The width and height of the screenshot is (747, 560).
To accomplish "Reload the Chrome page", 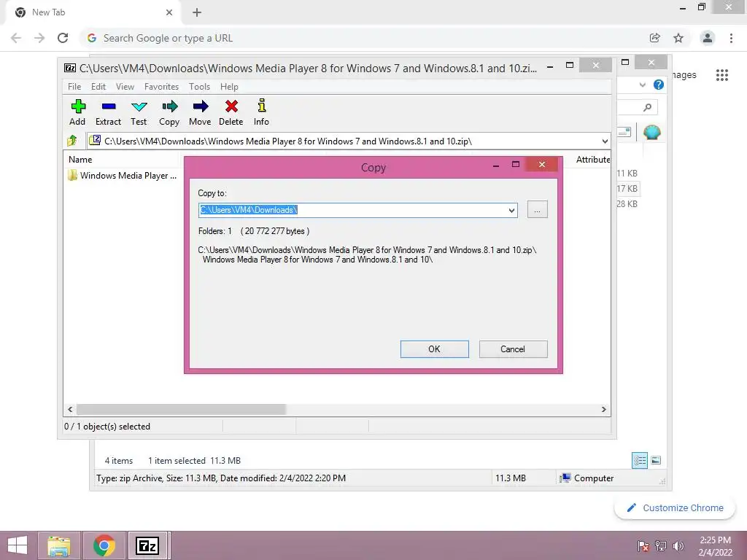I will (x=63, y=38).
